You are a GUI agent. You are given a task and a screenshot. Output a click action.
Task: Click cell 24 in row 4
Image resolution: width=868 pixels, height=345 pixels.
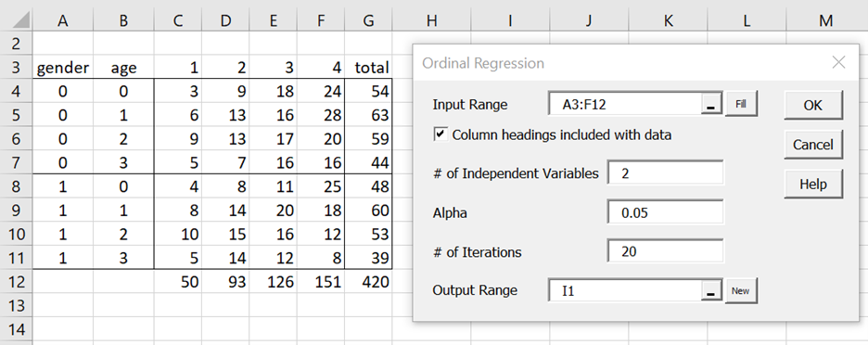pos(321,91)
